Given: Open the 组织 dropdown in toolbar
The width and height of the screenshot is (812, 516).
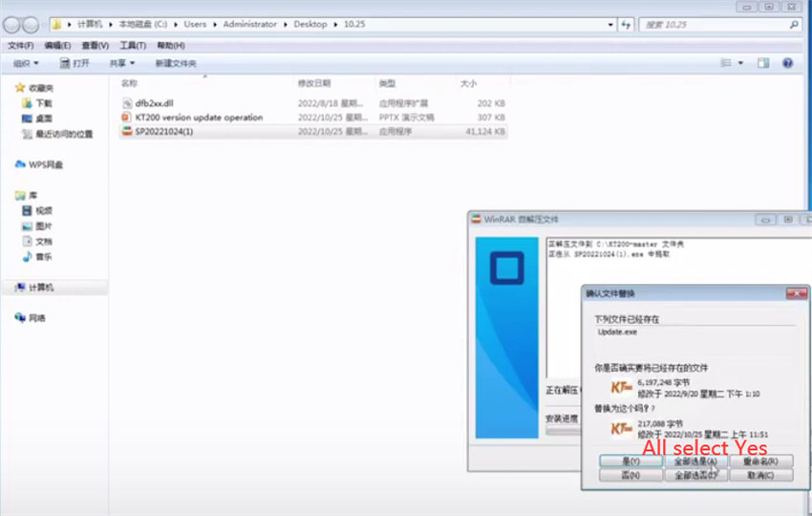Looking at the screenshot, I should click(26, 63).
